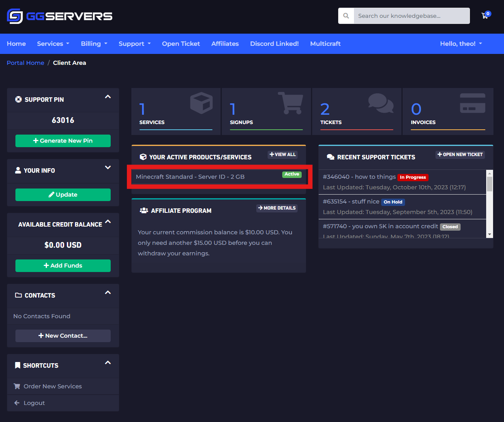Click the Logout arrow icon
This screenshot has width=504, height=422.
16,403
